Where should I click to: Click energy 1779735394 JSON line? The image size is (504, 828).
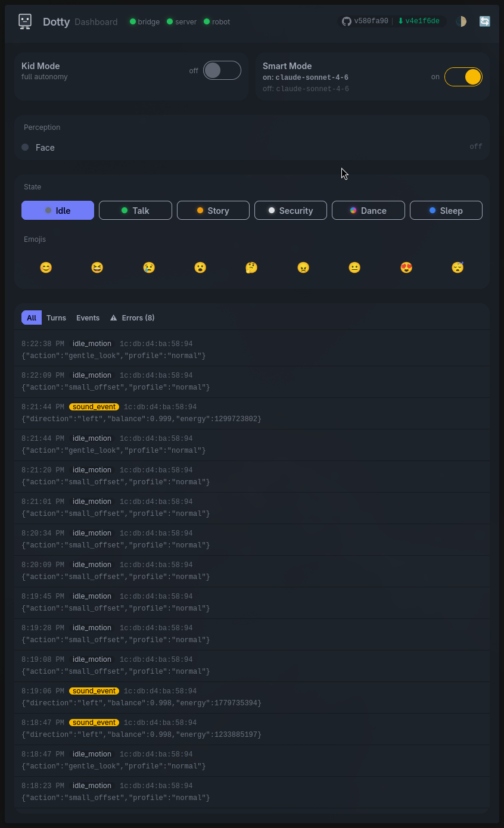[141, 703]
